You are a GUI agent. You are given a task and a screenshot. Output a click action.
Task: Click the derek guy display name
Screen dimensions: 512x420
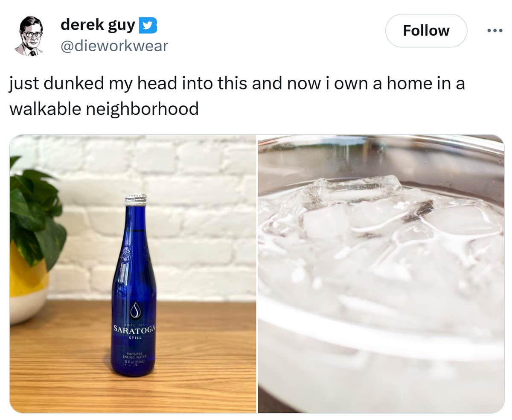point(98,25)
